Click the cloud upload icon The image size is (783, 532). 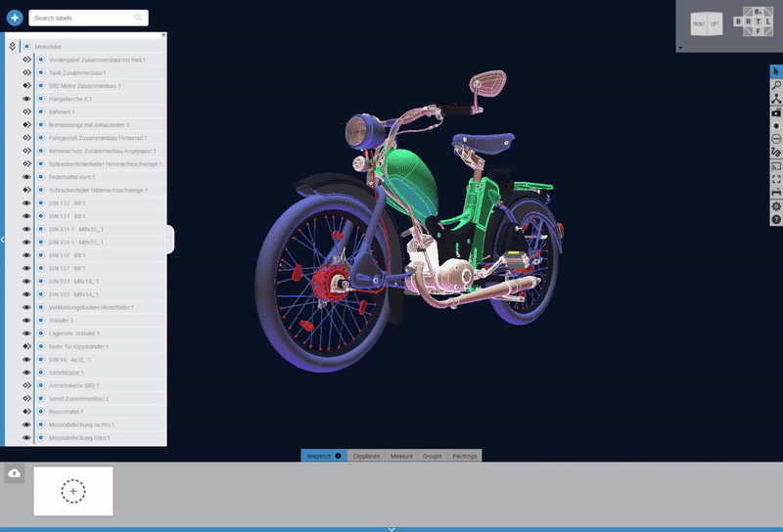(15, 473)
